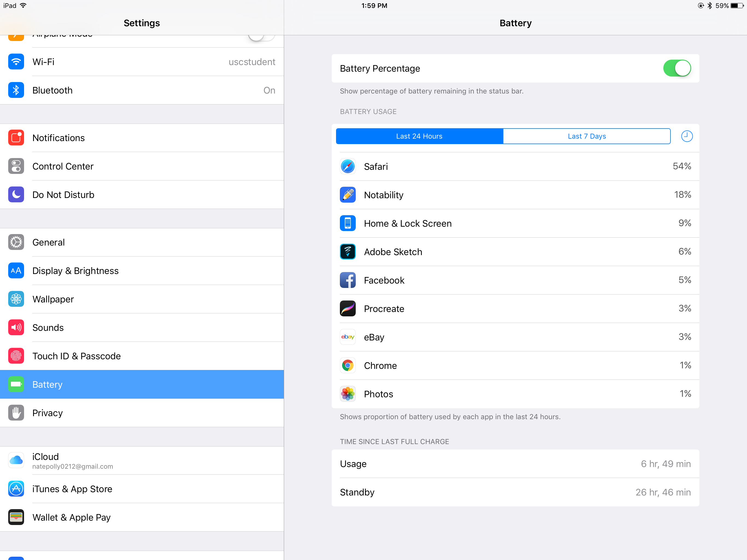Open Touch ID & Passcode settings

[142, 356]
